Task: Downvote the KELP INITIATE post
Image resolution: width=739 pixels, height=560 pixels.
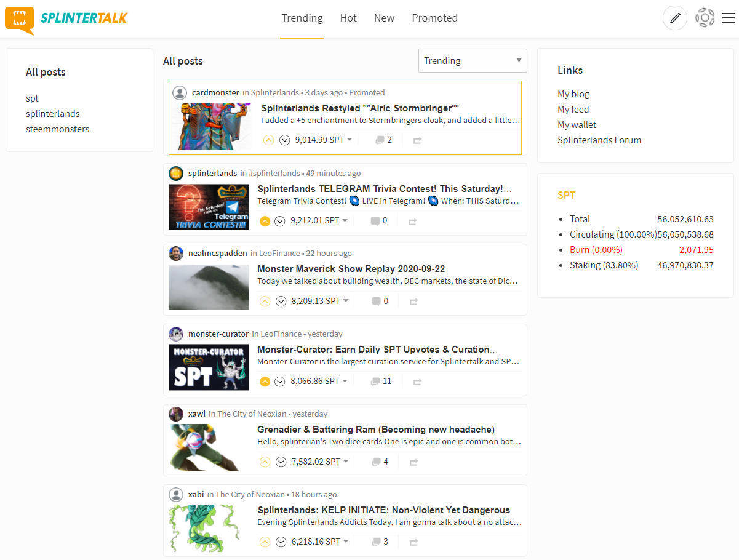Action: point(281,542)
